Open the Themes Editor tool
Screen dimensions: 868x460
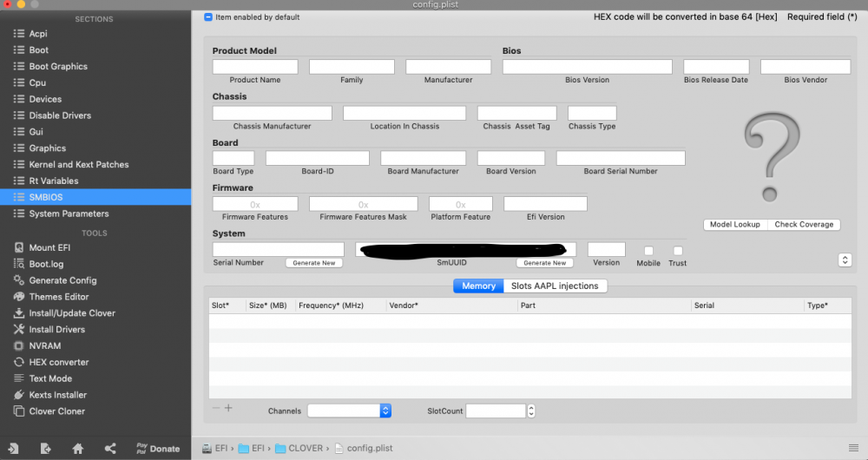tap(95, 297)
